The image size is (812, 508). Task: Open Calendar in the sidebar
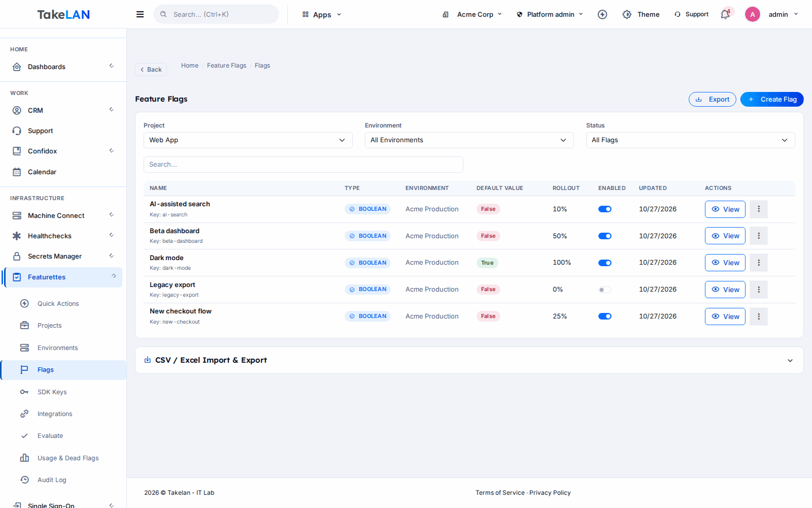[x=63, y=172]
